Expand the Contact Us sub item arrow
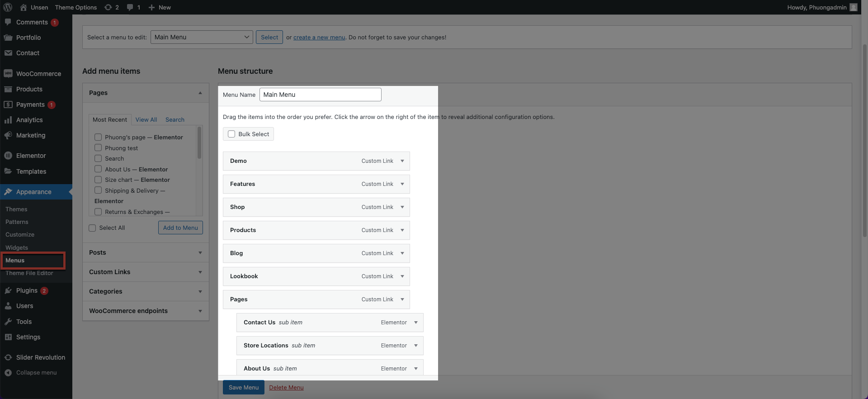 tap(416, 323)
